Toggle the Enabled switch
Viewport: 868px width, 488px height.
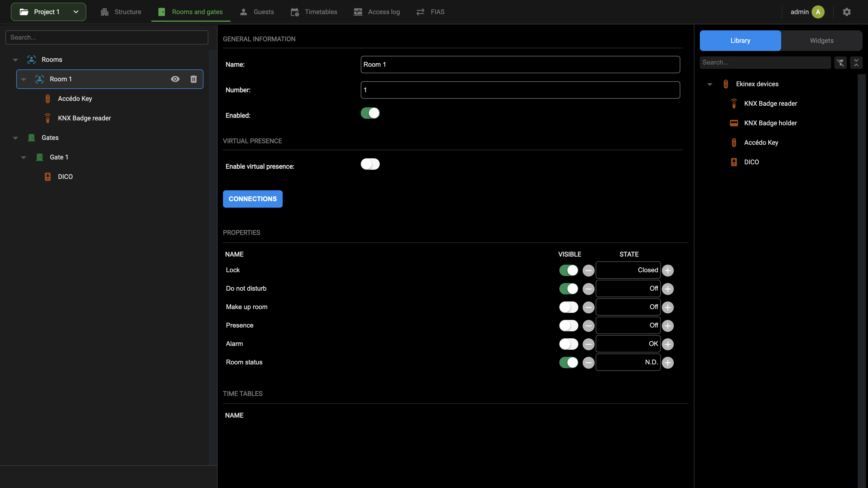tap(370, 113)
